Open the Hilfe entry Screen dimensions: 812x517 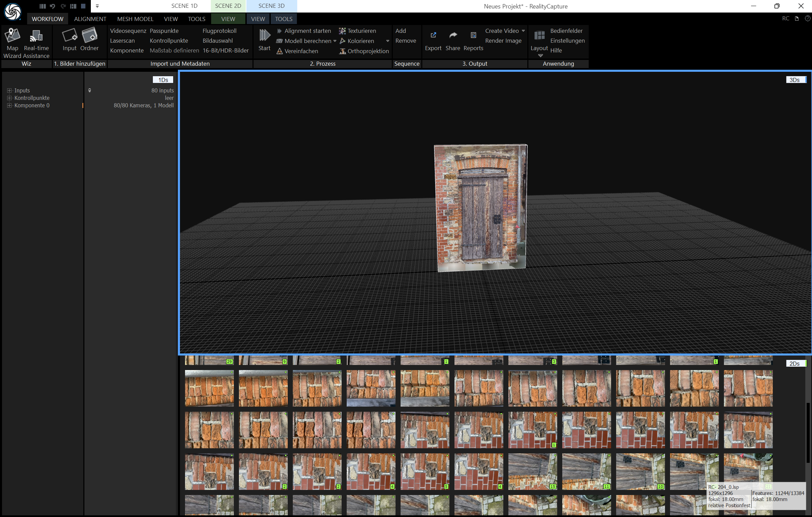click(x=556, y=50)
